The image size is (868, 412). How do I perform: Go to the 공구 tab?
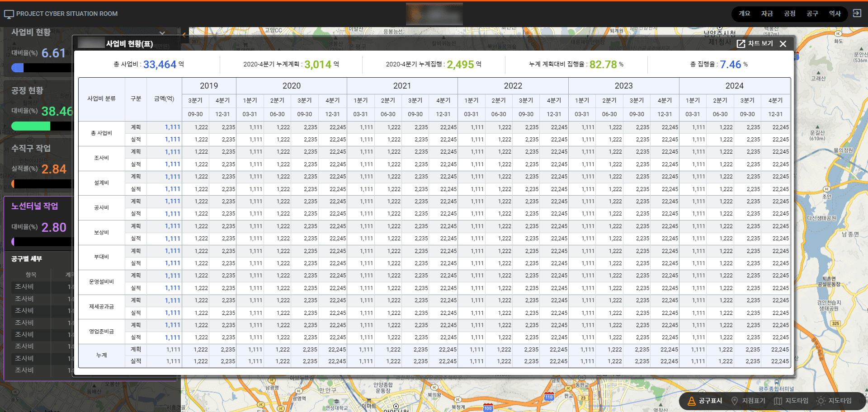pyautogui.click(x=812, y=14)
